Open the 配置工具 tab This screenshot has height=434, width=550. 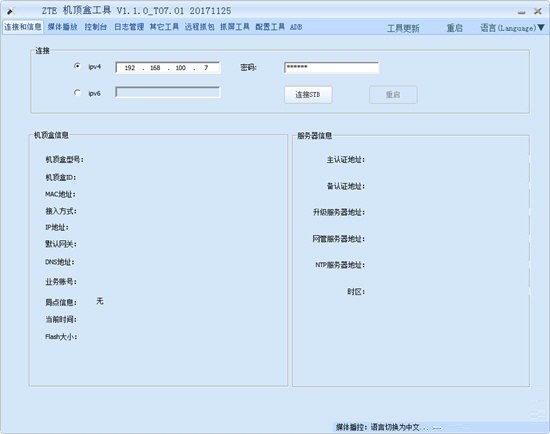pyautogui.click(x=270, y=27)
